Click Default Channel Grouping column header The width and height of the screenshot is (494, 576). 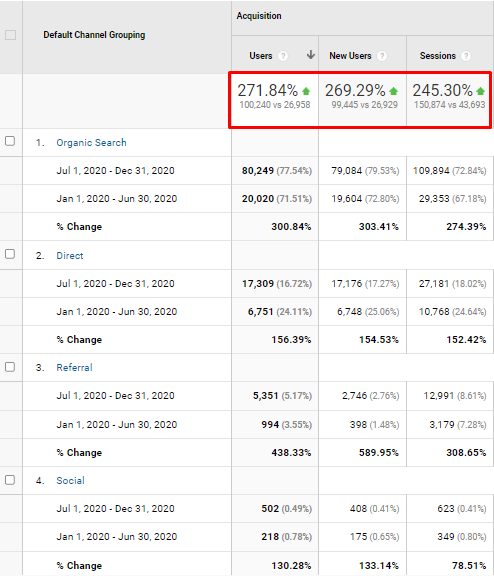(94, 35)
